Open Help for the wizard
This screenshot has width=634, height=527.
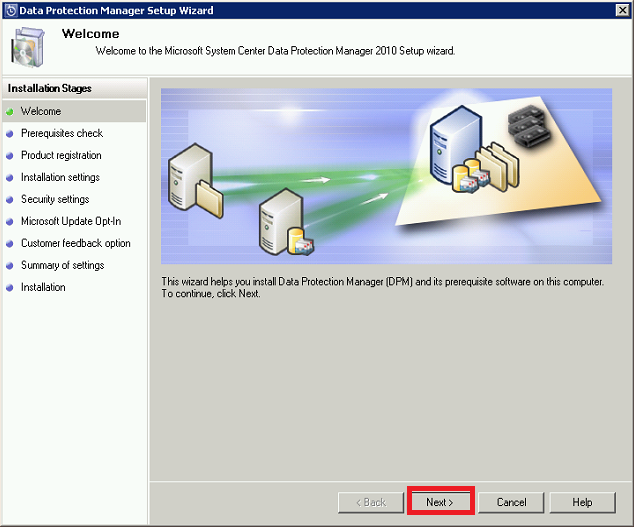[x=582, y=502]
